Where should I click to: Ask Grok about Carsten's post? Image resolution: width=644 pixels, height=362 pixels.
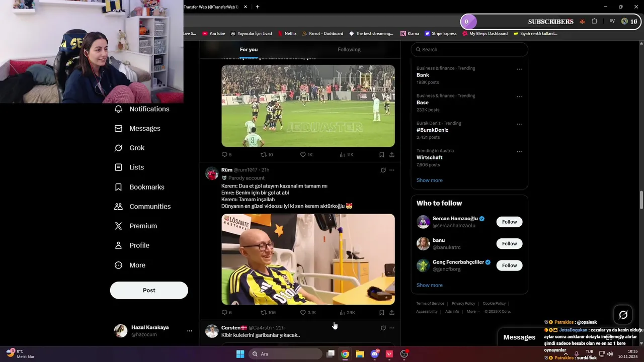point(383,328)
